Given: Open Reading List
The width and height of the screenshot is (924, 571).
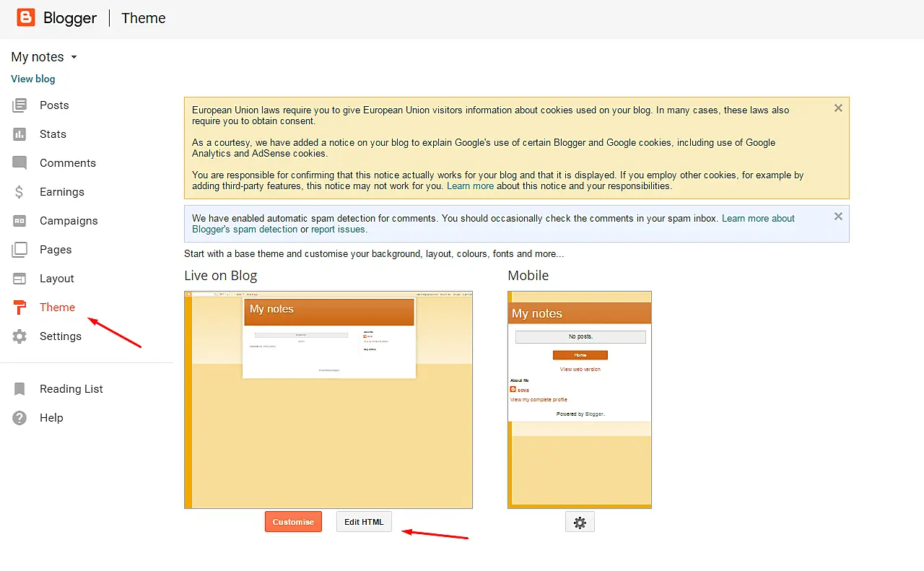Looking at the screenshot, I should point(71,389).
